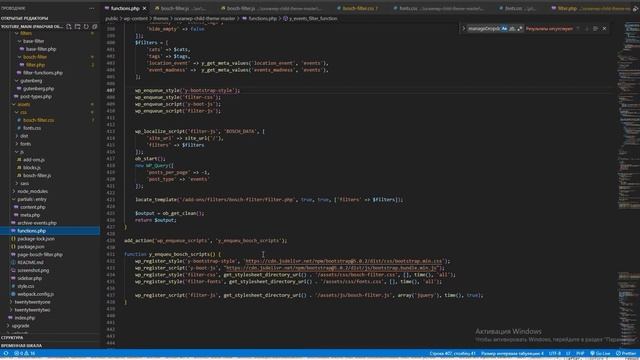640x360 pixels.
Task: Click themes in the breadcrumb path
Action: point(160,18)
